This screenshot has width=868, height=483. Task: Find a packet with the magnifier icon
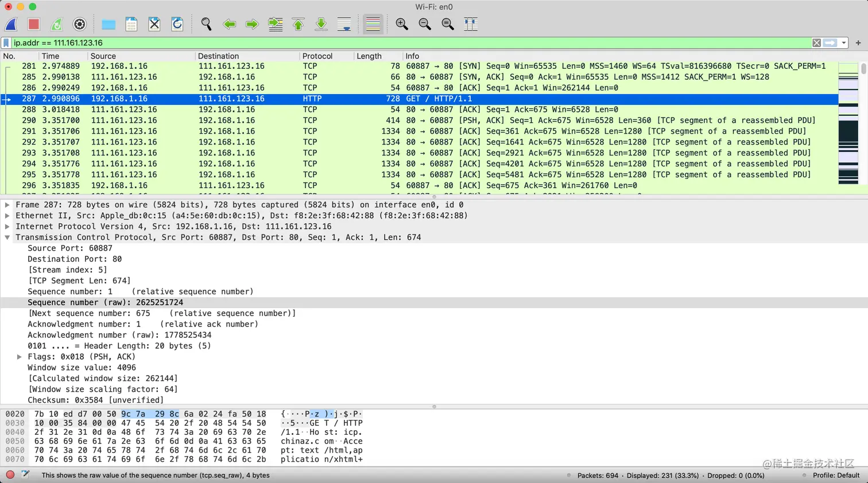(206, 24)
